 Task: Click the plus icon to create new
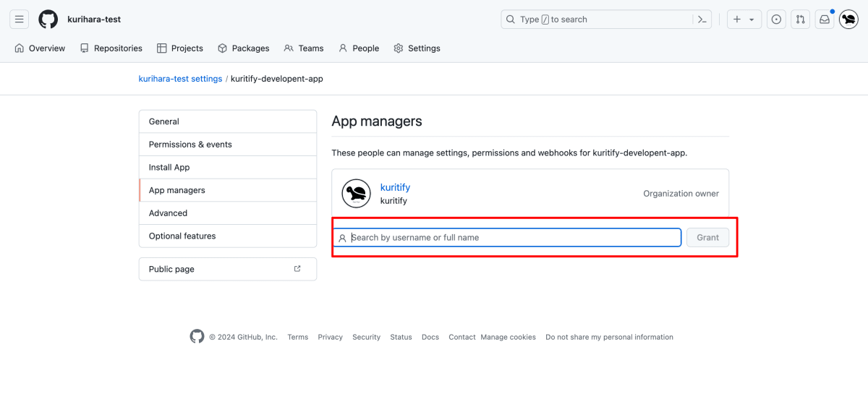click(x=737, y=20)
